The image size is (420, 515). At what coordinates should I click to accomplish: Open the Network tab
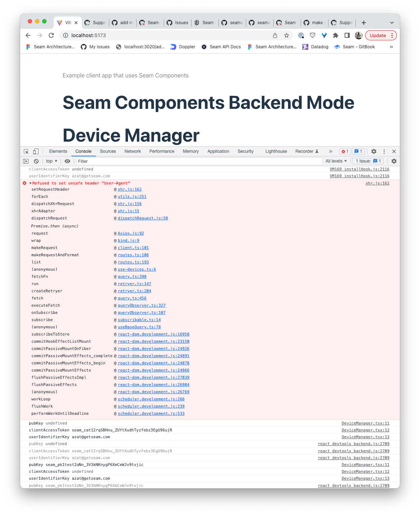click(x=133, y=151)
